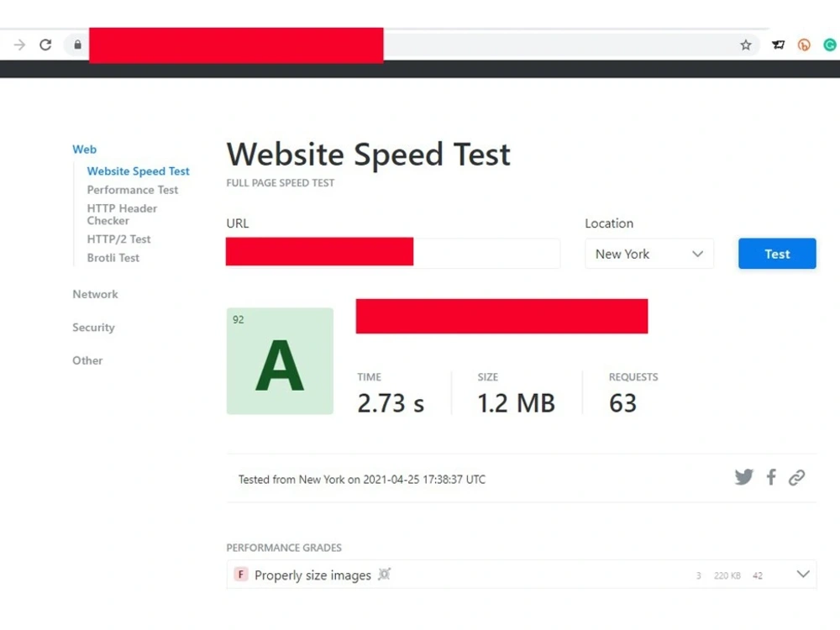Click the icon beside Properly size images
Screen dimensions: 840x630
(x=384, y=575)
